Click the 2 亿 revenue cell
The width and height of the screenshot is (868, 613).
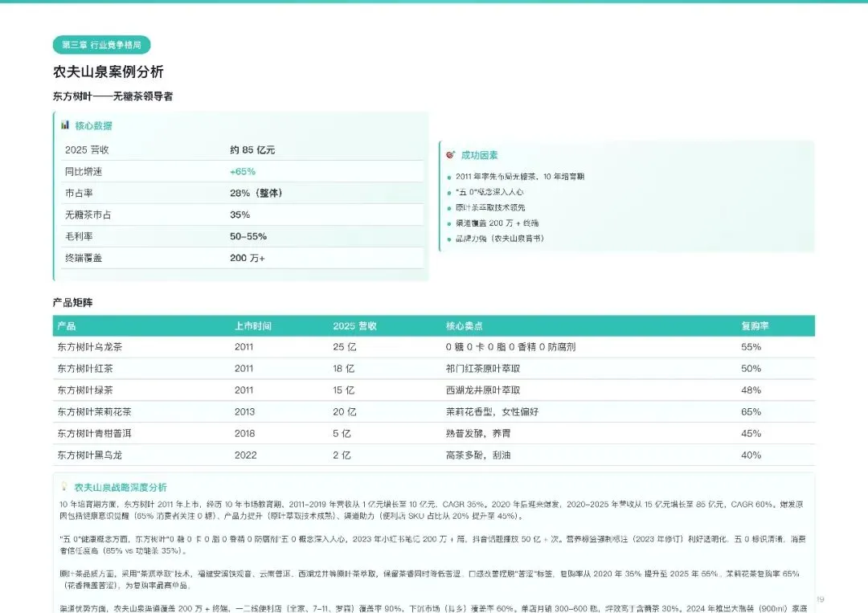pos(342,456)
